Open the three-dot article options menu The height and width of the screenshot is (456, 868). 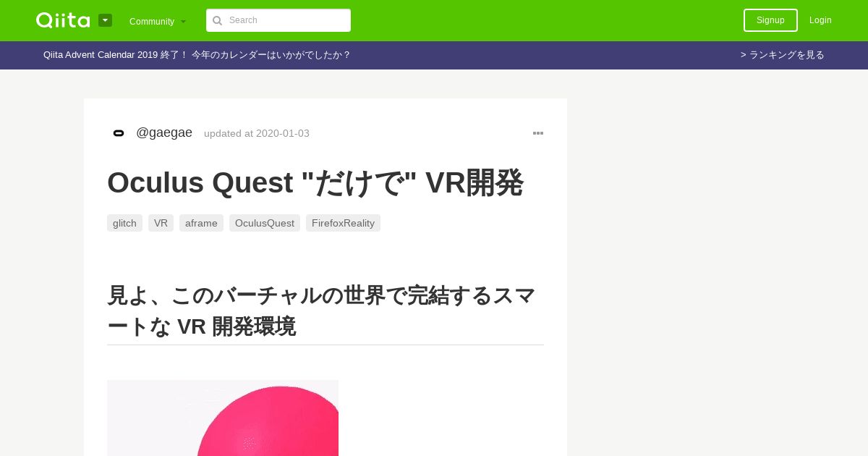(538, 133)
